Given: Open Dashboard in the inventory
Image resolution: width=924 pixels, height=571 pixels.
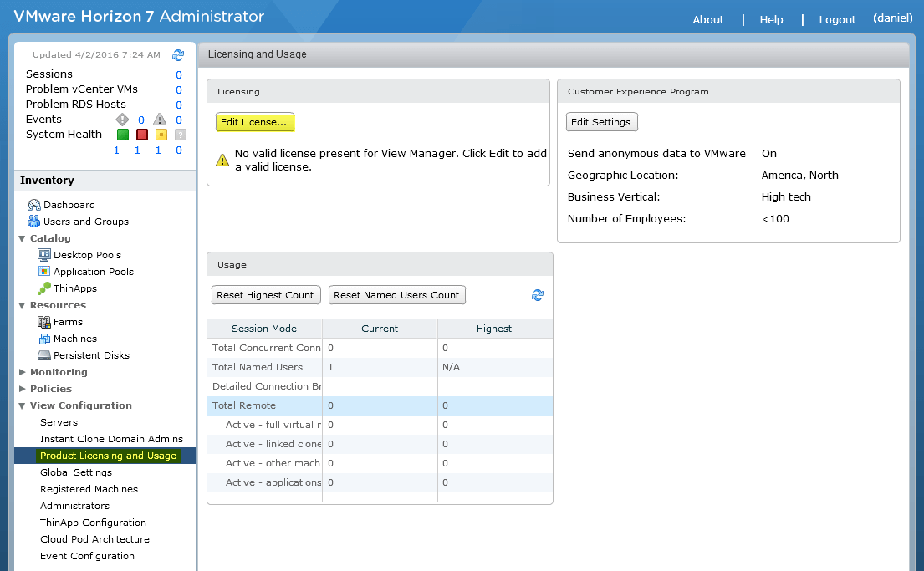Looking at the screenshot, I should click(x=69, y=205).
